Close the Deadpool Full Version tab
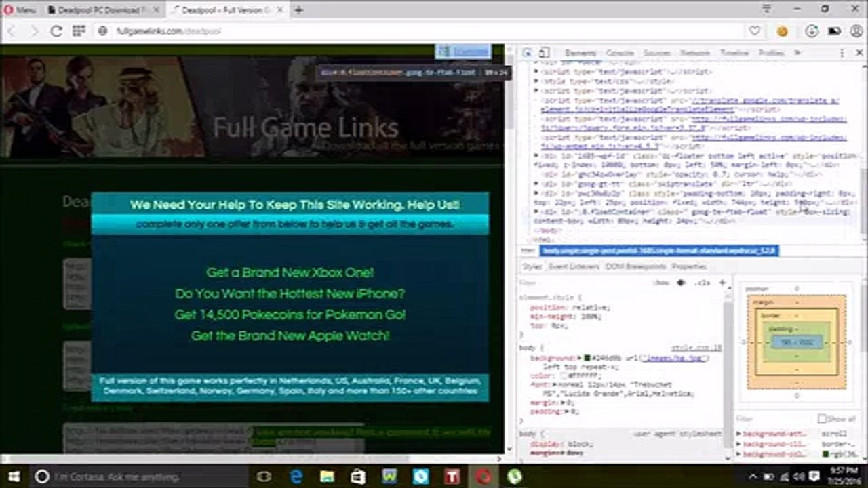The width and height of the screenshot is (868, 488). click(279, 10)
